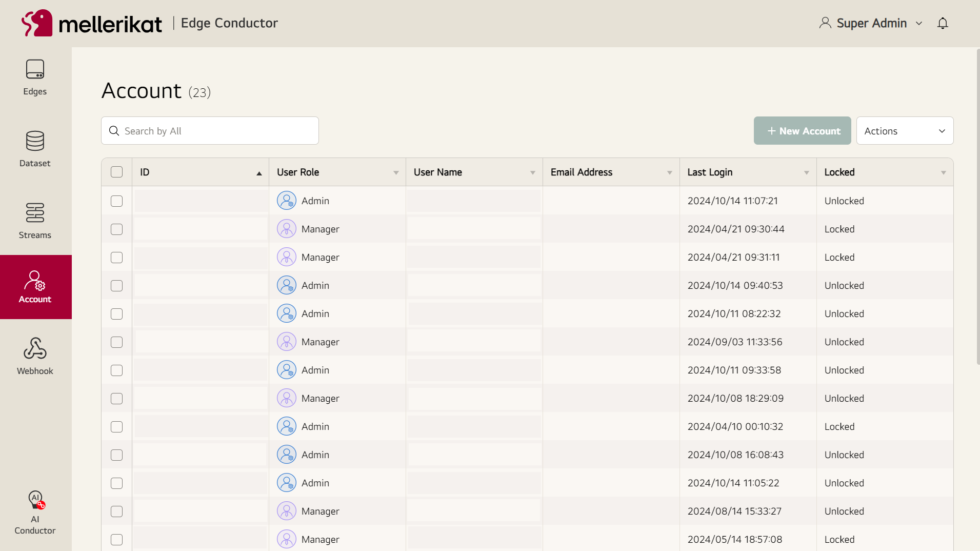This screenshot has width=980, height=551.
Task: Check the row with login 2024/04/21 09:30:44
Action: pyautogui.click(x=117, y=229)
